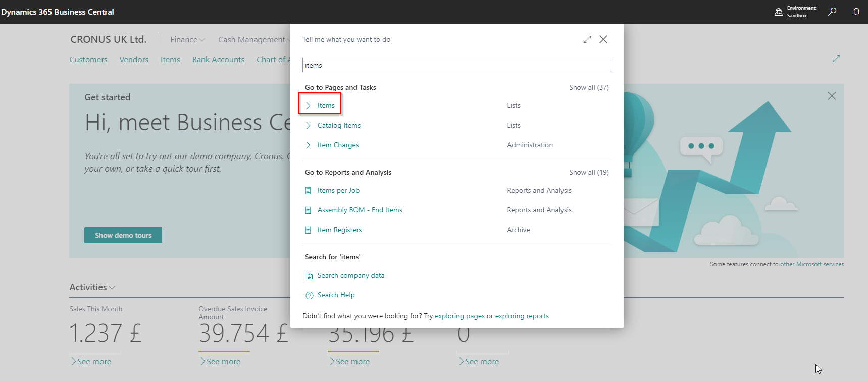Click the report icon beside Item Registers

(308, 230)
